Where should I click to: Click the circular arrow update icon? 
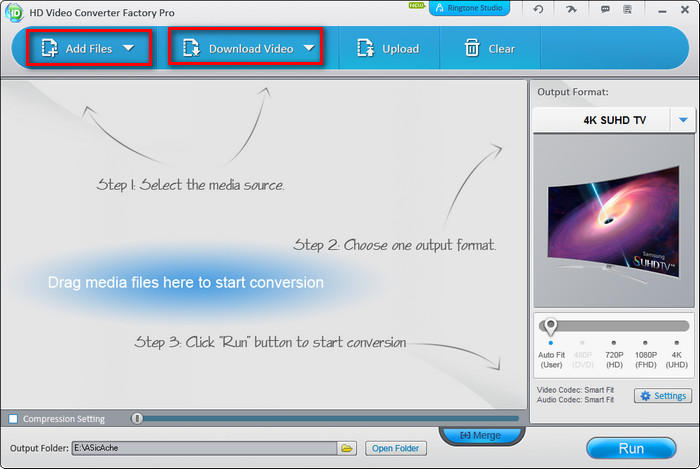click(538, 9)
